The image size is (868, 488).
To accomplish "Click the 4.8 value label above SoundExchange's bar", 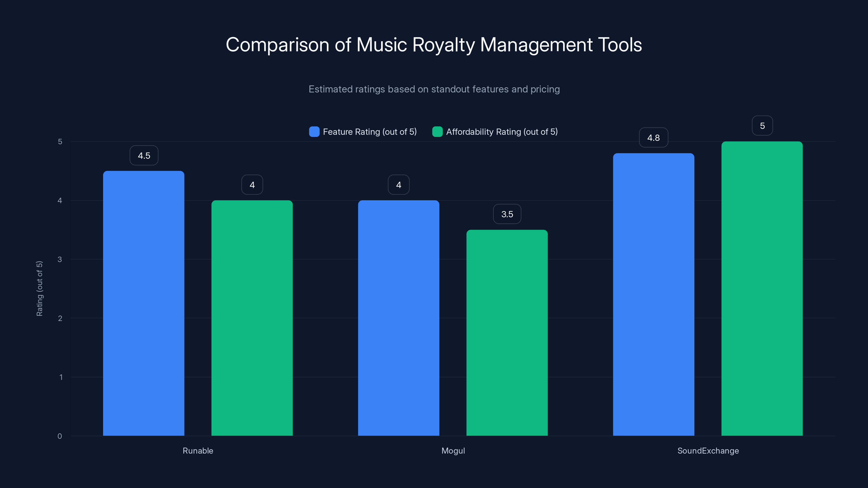I will point(653,137).
